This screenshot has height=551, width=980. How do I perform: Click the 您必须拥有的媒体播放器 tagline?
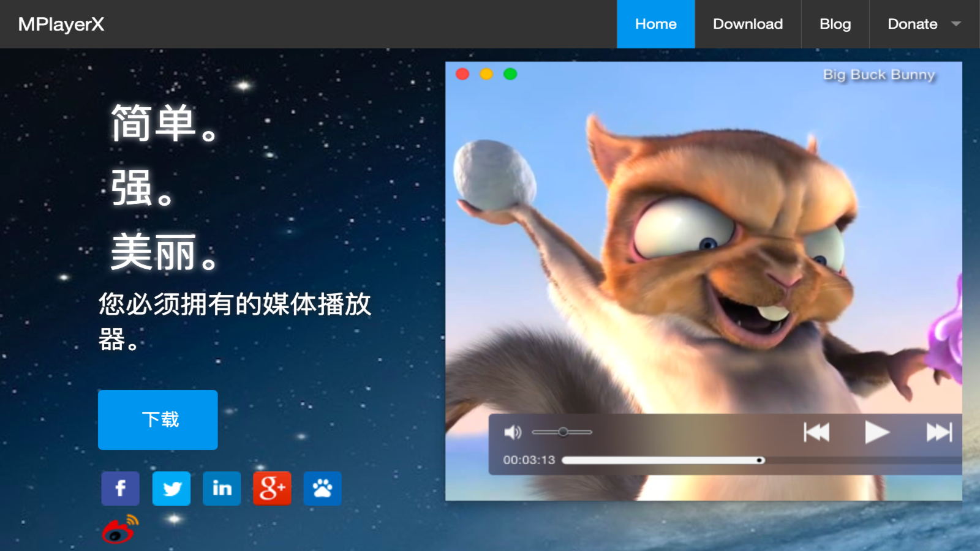(x=235, y=321)
